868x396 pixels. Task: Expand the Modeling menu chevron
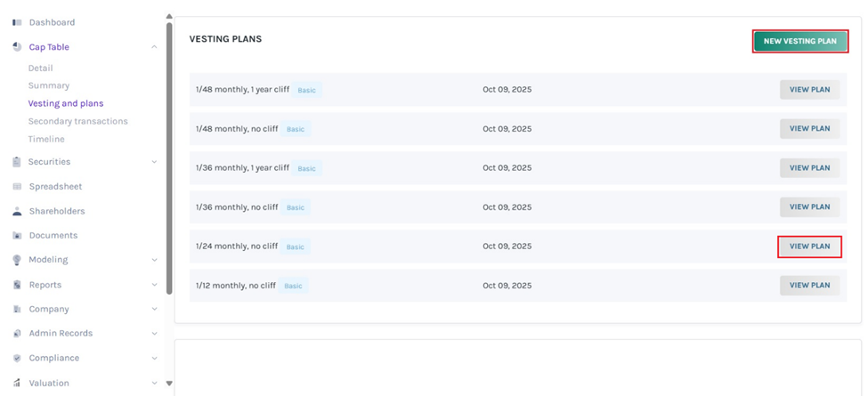(x=154, y=260)
